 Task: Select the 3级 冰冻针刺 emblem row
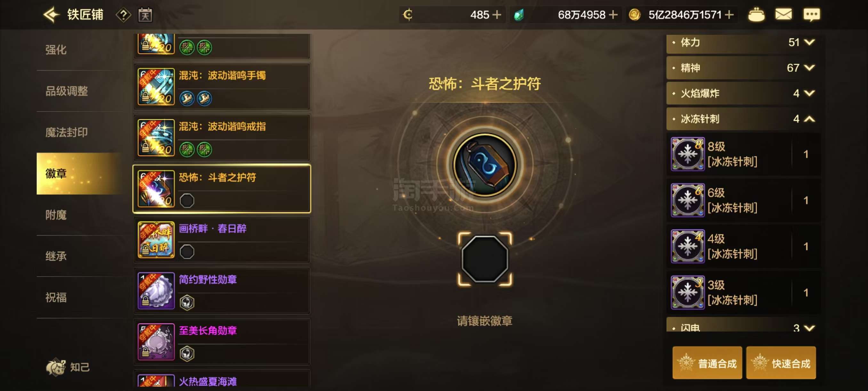[743, 292]
